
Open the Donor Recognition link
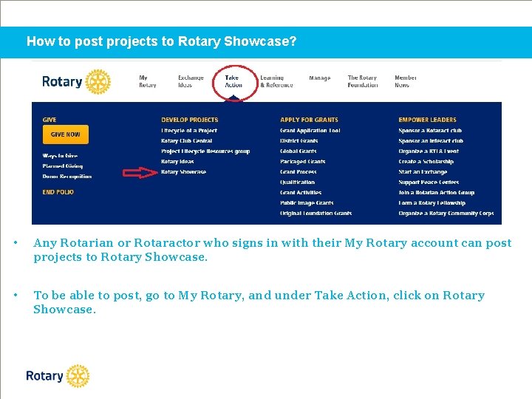66,177
